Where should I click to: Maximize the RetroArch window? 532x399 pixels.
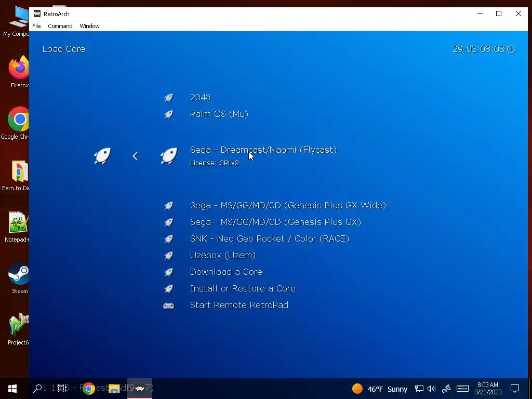tap(499, 14)
